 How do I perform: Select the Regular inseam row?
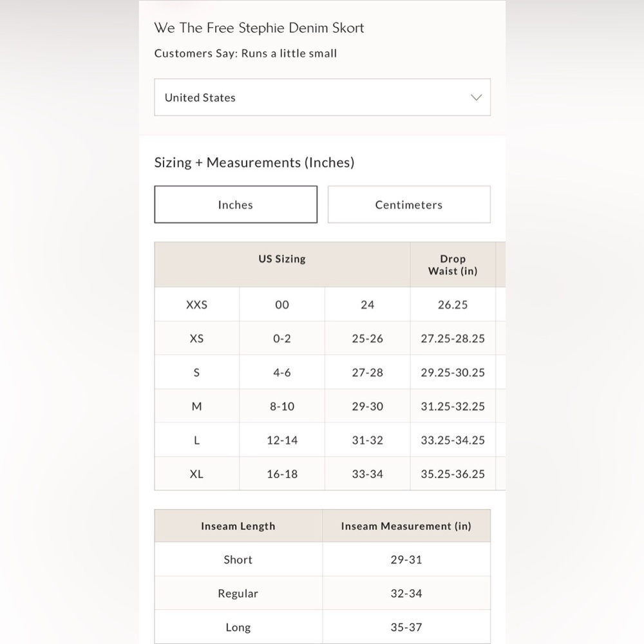click(323, 593)
